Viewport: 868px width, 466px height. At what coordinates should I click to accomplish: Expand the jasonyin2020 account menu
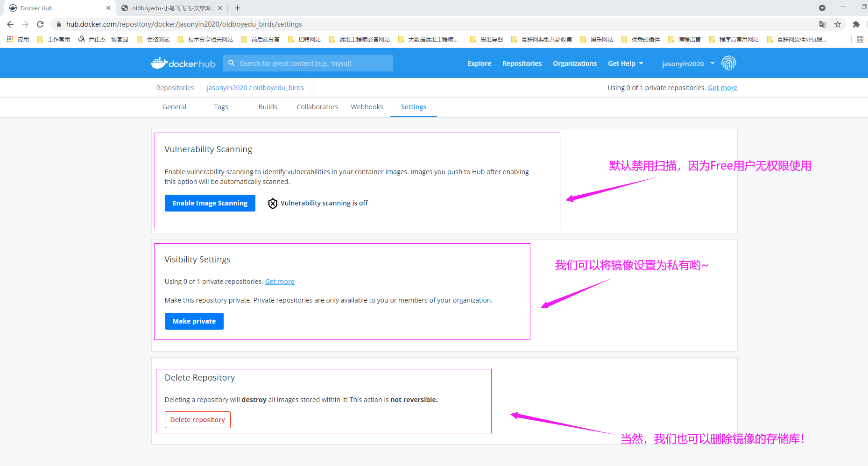[x=688, y=64]
